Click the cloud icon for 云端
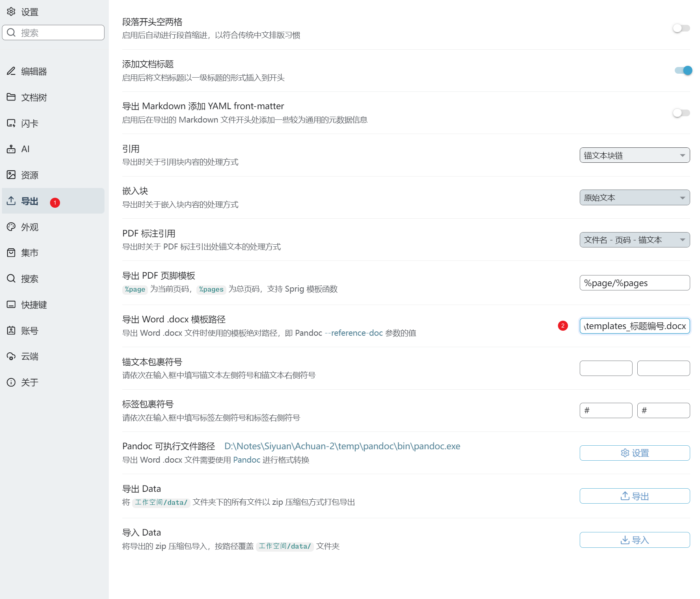 (x=11, y=356)
